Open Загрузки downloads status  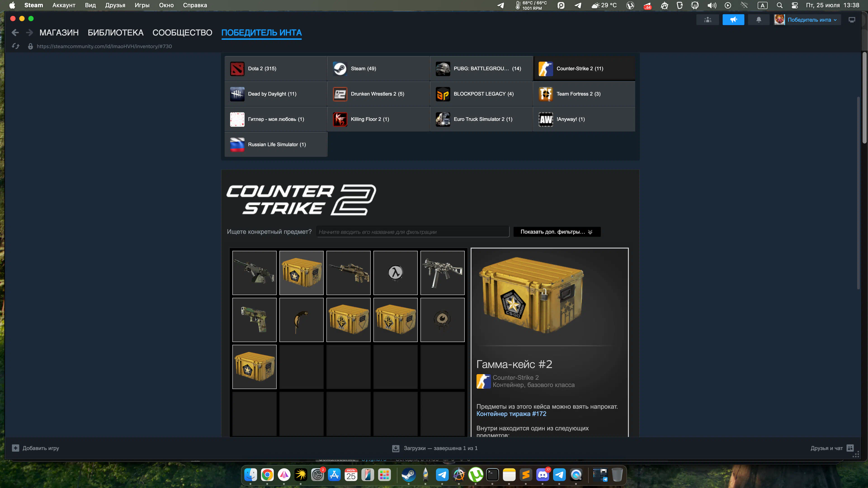[435, 448]
